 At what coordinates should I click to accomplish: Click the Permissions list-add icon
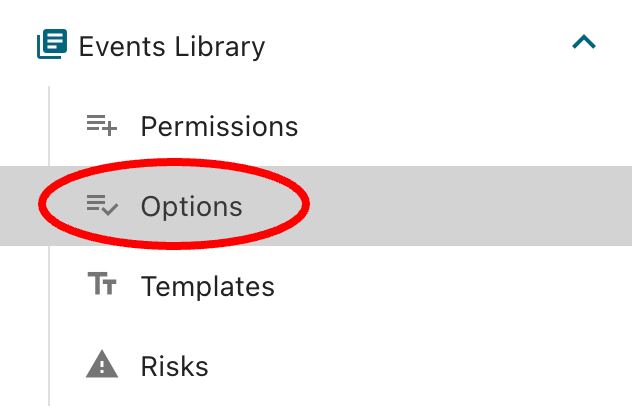(102, 126)
